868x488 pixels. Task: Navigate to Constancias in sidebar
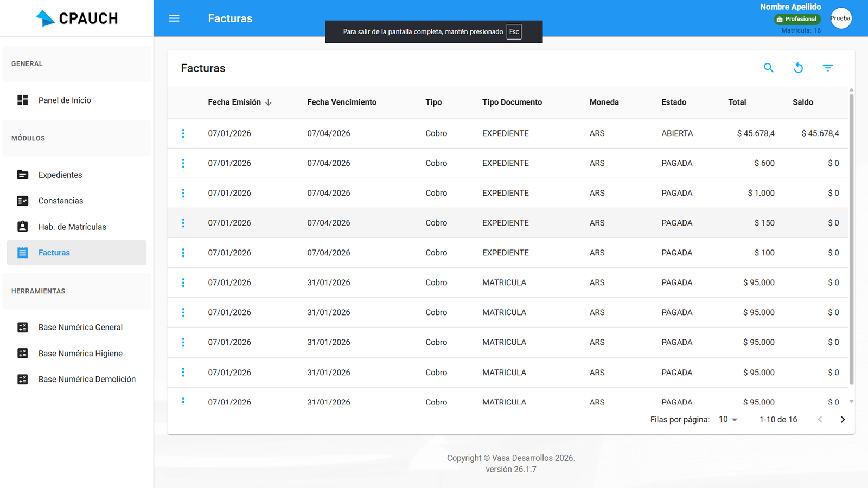coord(61,201)
